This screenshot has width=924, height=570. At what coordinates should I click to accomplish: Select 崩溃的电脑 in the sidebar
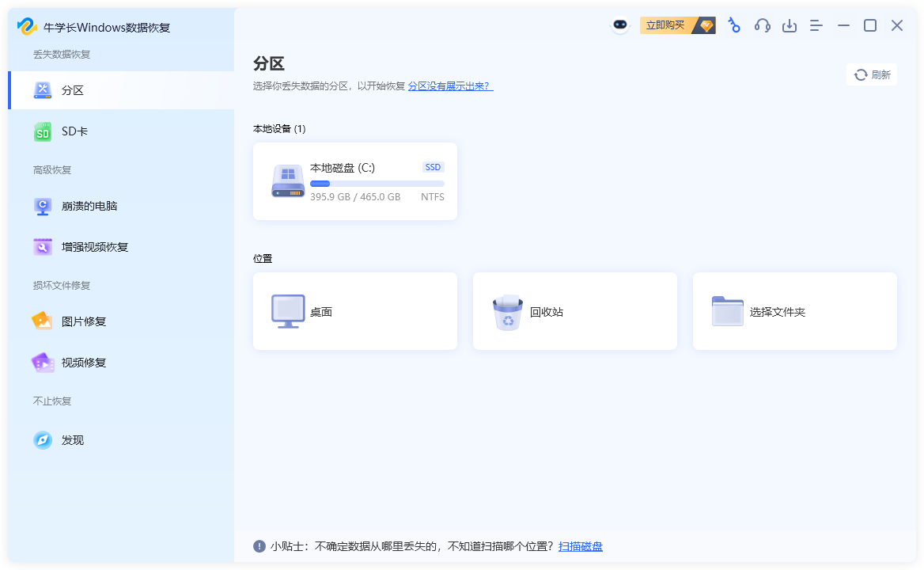click(x=121, y=206)
